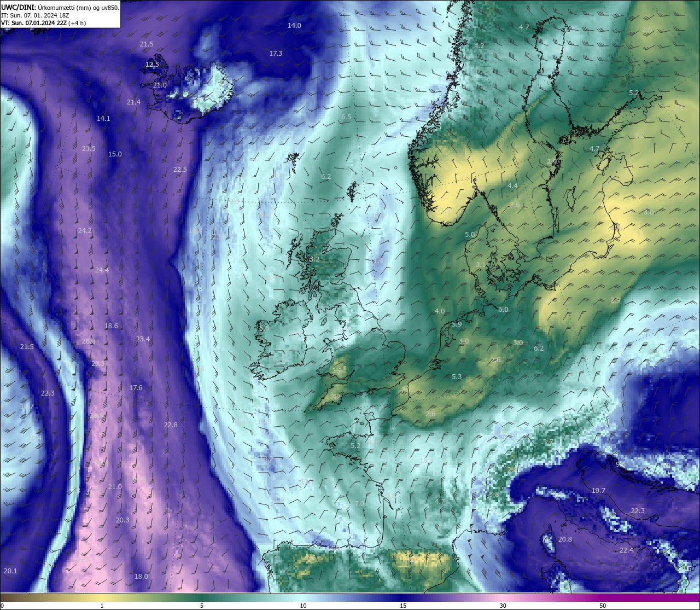Image resolution: width=700 pixels, height=610 pixels.
Task: Click the 4.2 value off Norway's coast
Action: tap(479, 46)
